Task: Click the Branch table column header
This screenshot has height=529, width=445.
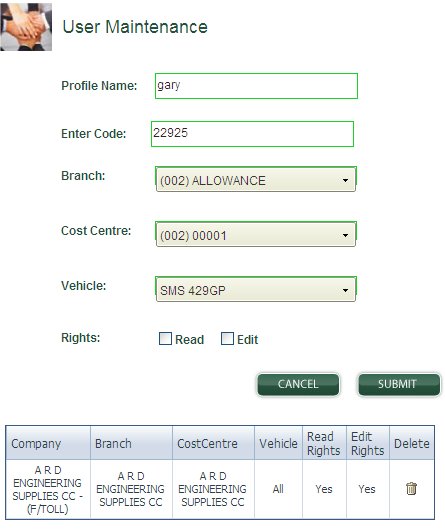Action: coord(131,443)
